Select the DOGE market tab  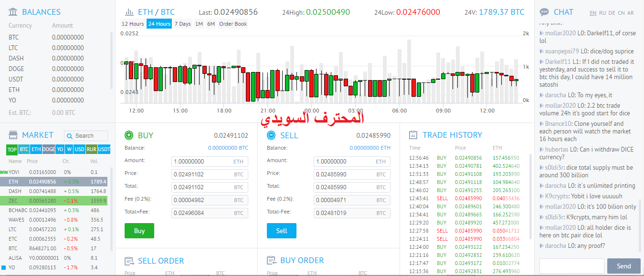click(49, 150)
